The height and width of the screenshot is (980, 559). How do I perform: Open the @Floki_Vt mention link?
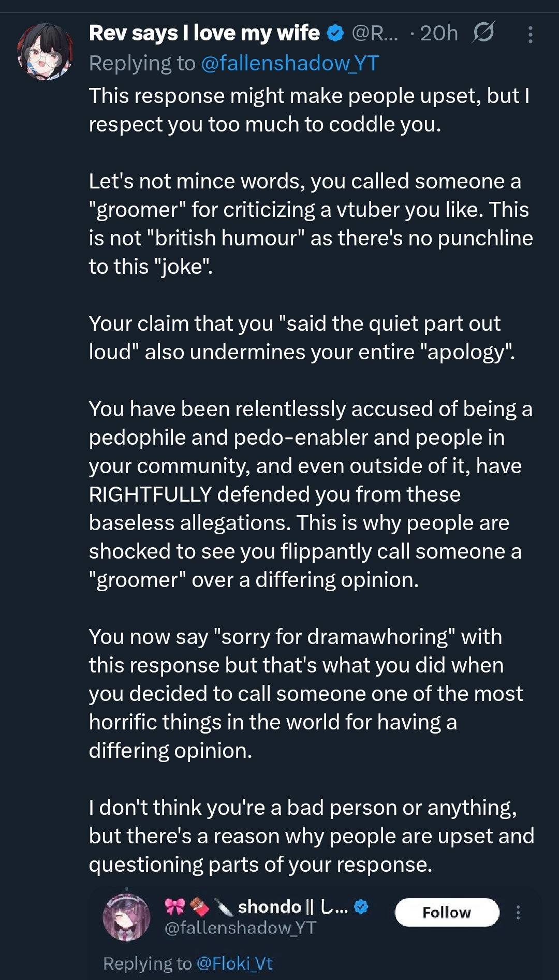click(234, 963)
